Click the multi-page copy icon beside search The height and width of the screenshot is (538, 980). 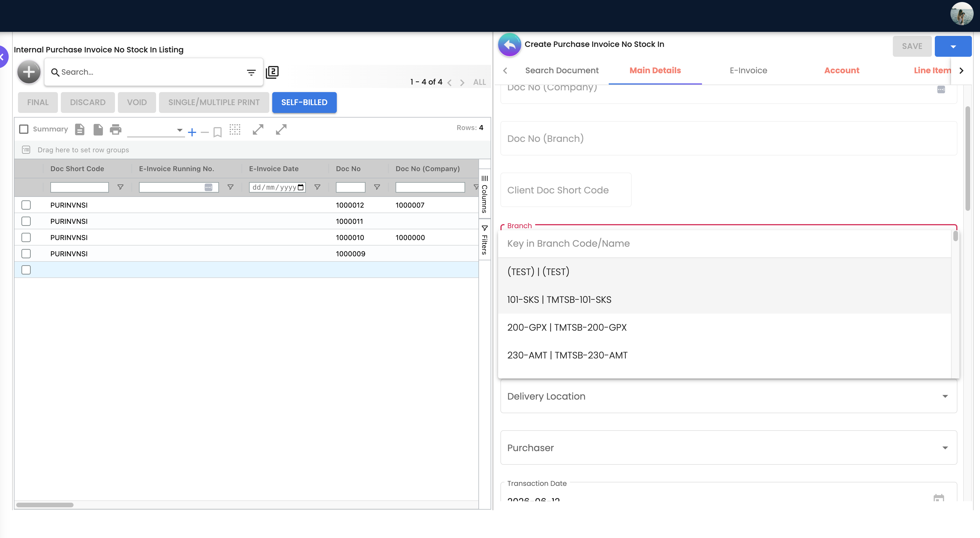tap(272, 72)
